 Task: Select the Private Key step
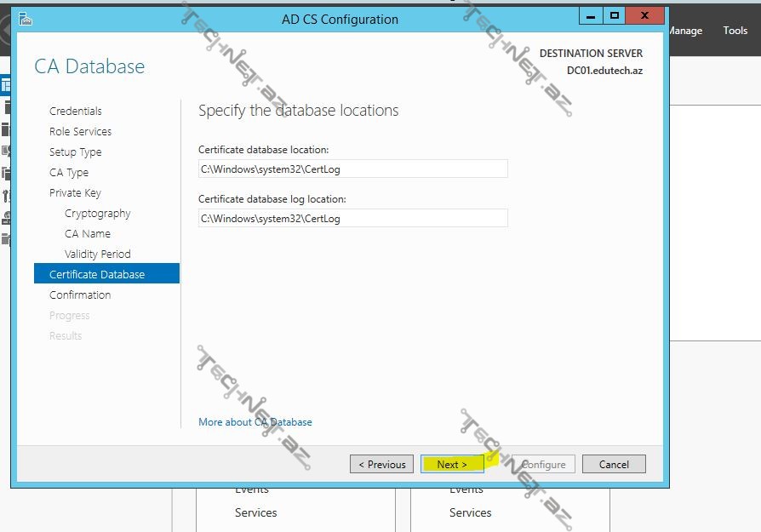point(75,193)
